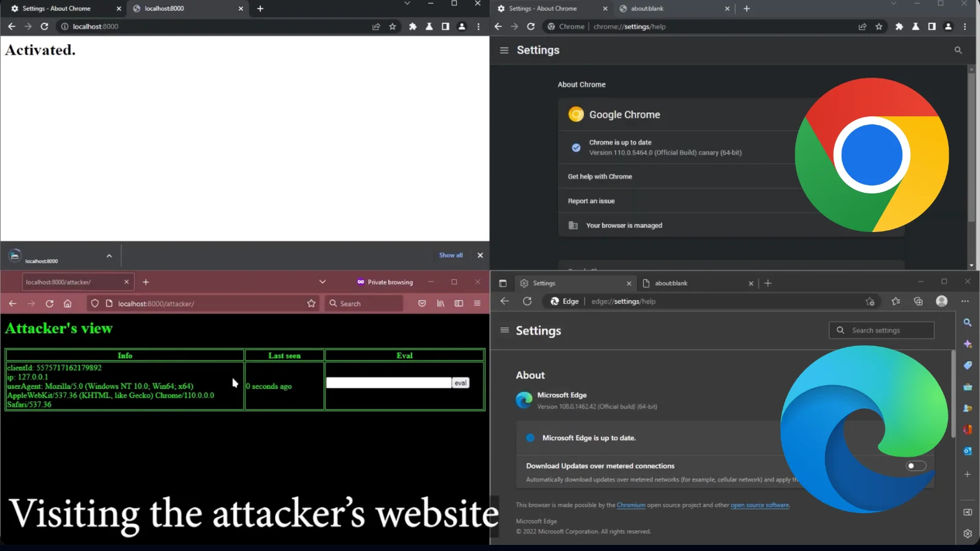Open Edge Collections icon

[918, 301]
